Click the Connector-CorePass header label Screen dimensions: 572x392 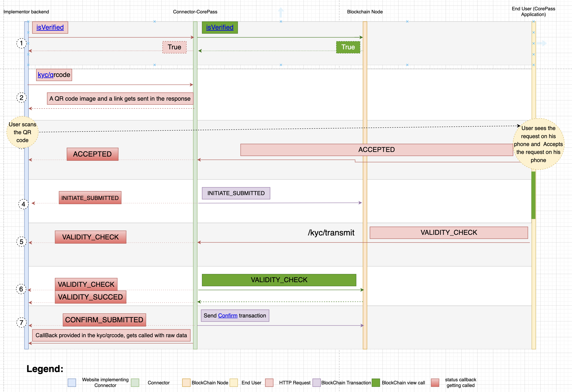click(x=195, y=12)
